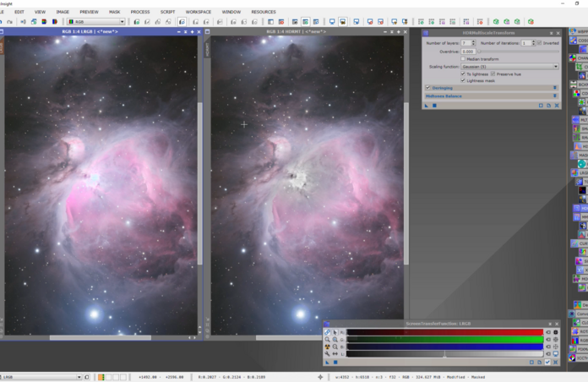Click the crosshair readout icon in status bar

(320, 377)
